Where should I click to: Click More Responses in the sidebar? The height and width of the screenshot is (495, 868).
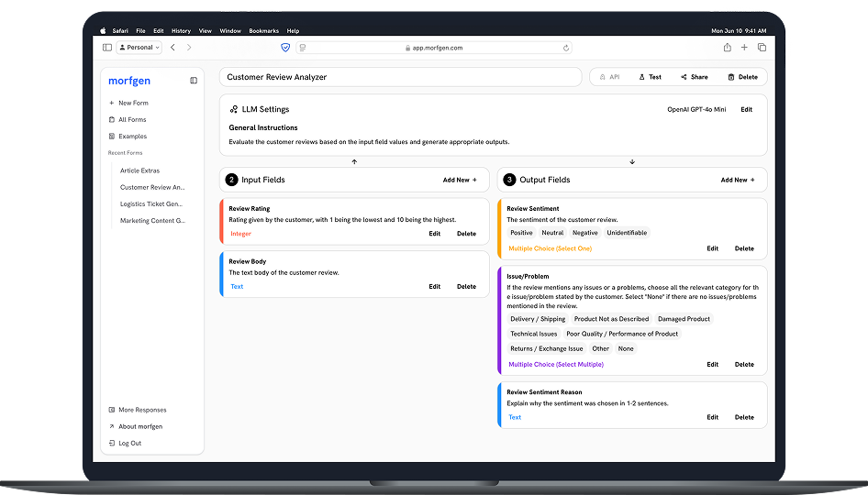point(138,410)
